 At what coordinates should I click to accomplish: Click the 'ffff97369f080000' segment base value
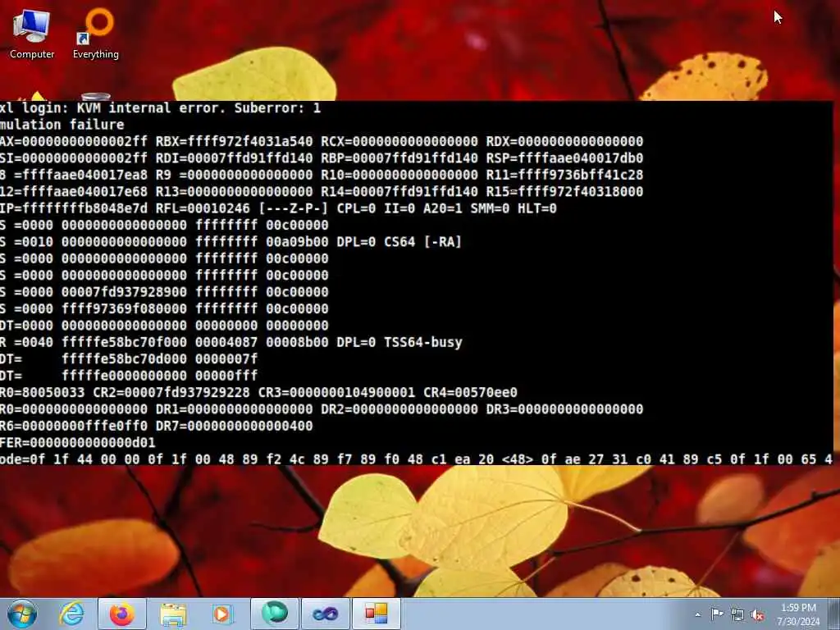(125, 308)
